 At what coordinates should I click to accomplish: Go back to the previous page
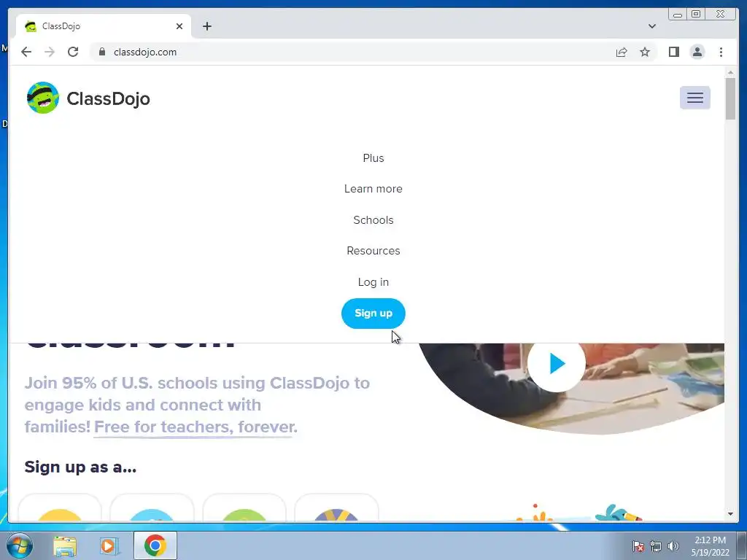pyautogui.click(x=26, y=52)
